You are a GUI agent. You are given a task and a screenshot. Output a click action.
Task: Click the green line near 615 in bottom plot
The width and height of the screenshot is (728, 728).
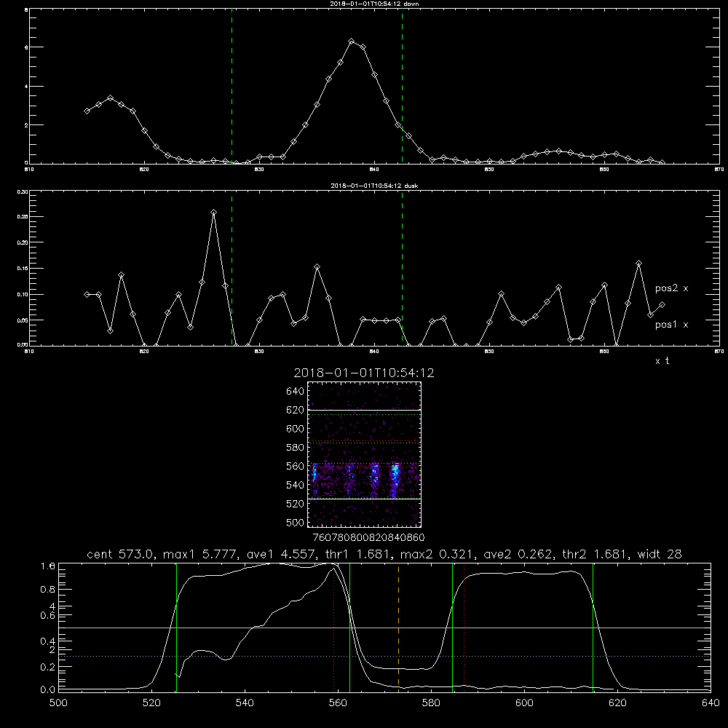[x=593, y=627]
